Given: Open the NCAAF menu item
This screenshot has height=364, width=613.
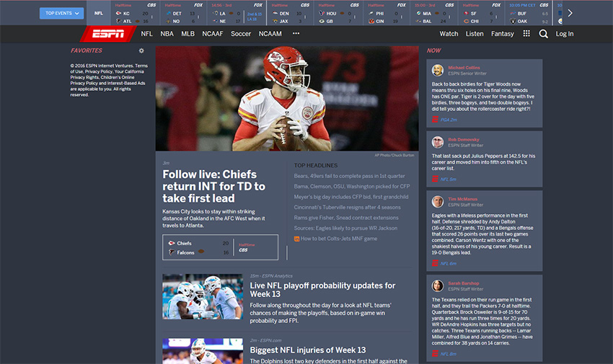Looking at the screenshot, I should (212, 34).
